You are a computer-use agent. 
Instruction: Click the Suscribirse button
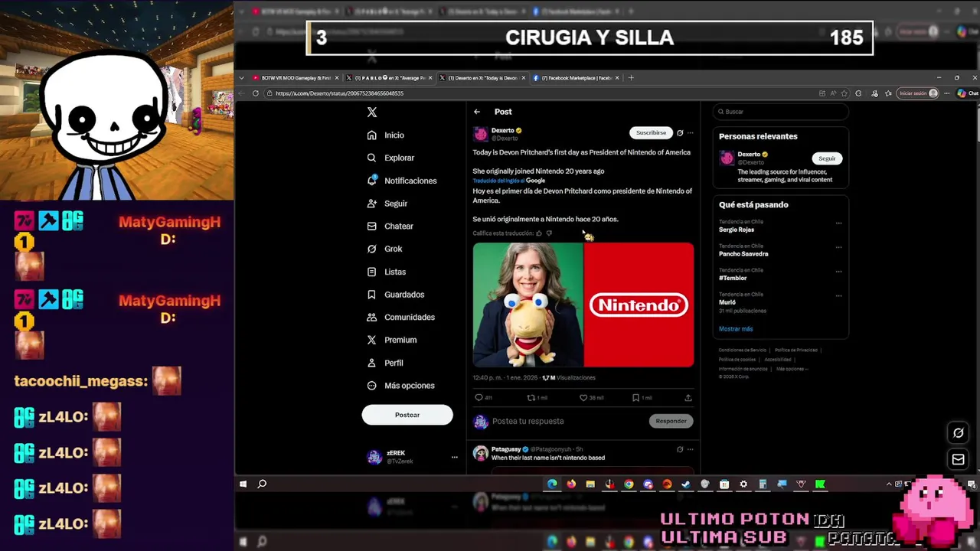coord(651,132)
